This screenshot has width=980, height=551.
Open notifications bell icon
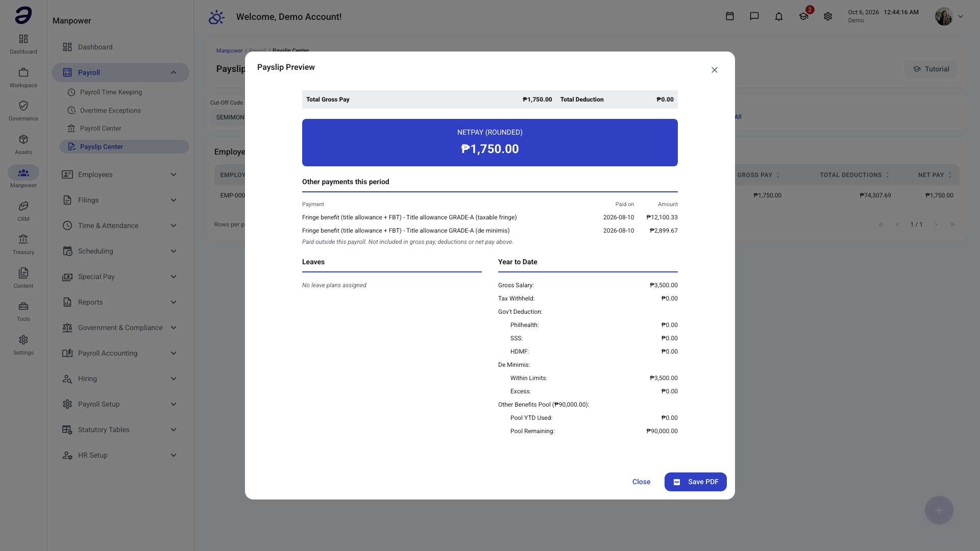779,16
